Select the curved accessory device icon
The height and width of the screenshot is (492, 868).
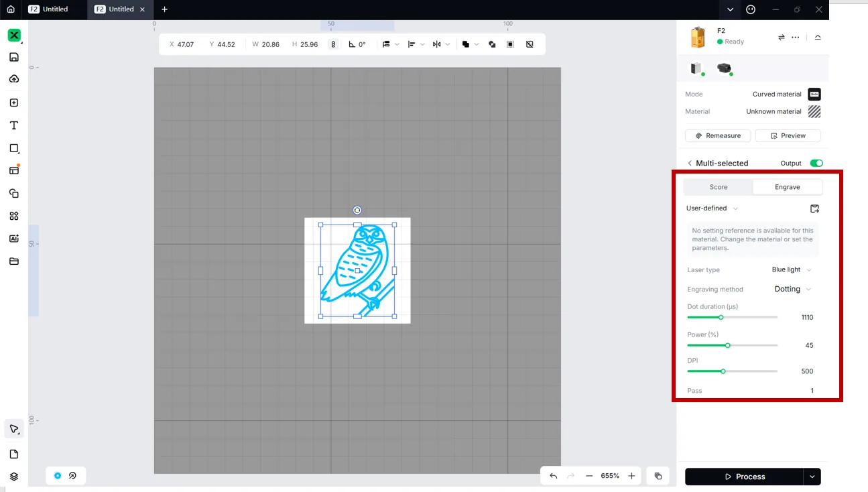(x=724, y=68)
